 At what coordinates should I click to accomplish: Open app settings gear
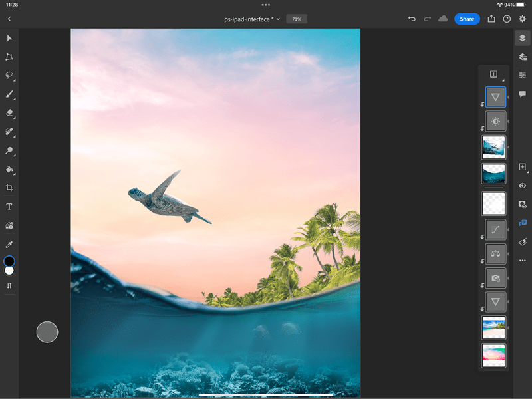click(x=523, y=19)
